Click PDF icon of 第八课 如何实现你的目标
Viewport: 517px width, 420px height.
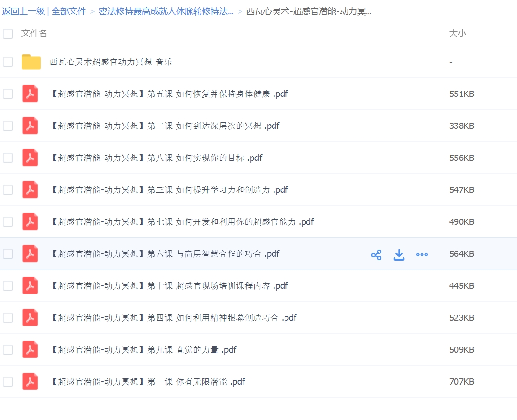(31, 158)
